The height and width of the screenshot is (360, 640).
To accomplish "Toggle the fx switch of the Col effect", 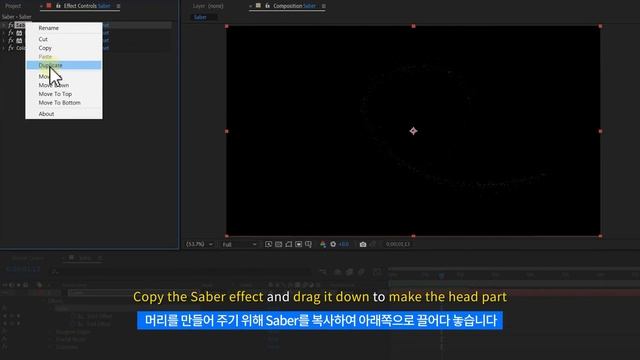I will (11, 48).
